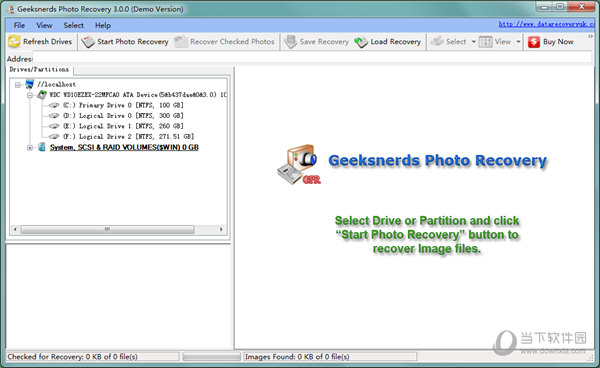Click Start Photo Recovery button text
The width and height of the screenshot is (600, 368).
pyautogui.click(x=133, y=42)
